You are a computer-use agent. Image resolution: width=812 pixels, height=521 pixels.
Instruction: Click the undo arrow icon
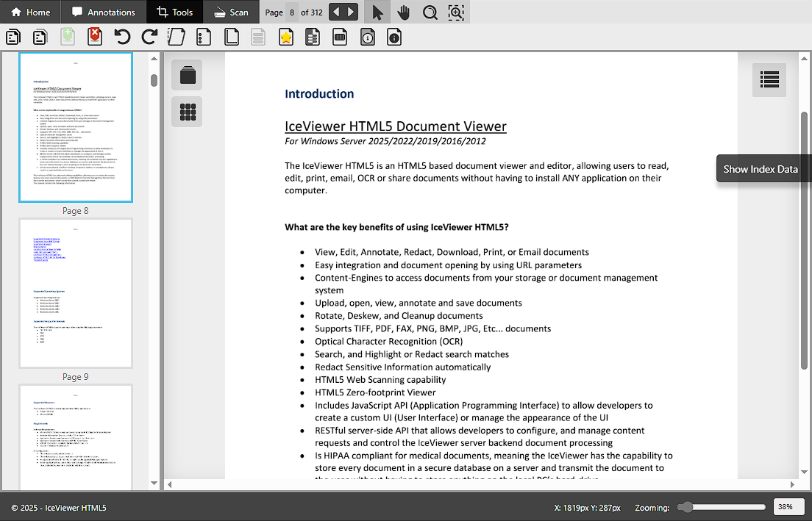pyautogui.click(x=122, y=37)
